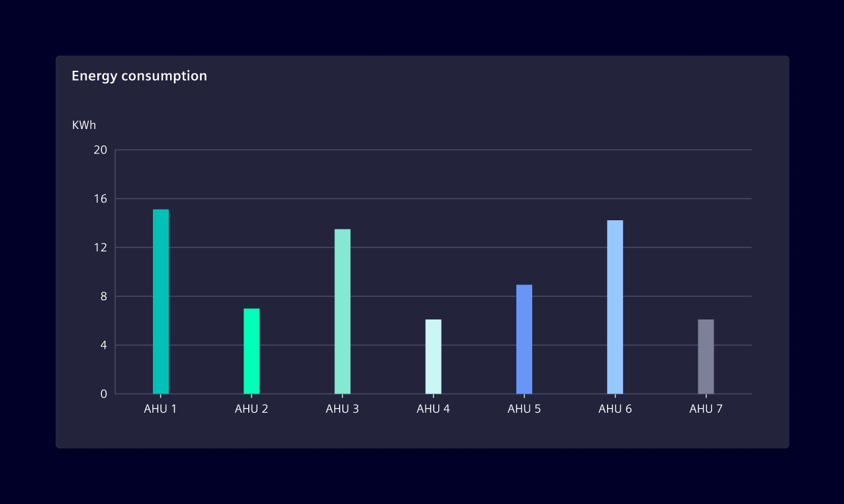The width and height of the screenshot is (844, 504).
Task: Select the AHU 3 axis label
Action: click(x=342, y=409)
